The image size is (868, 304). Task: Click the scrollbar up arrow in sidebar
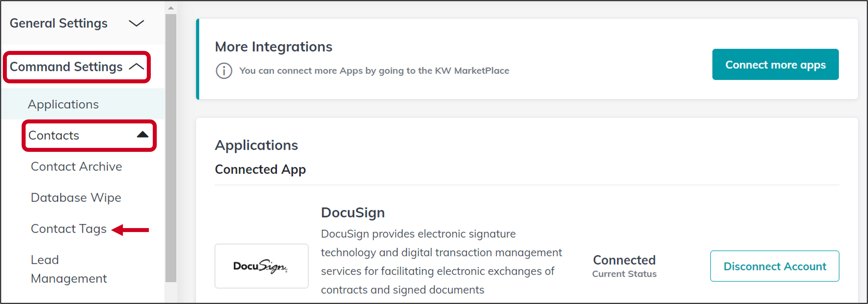tap(171, 8)
